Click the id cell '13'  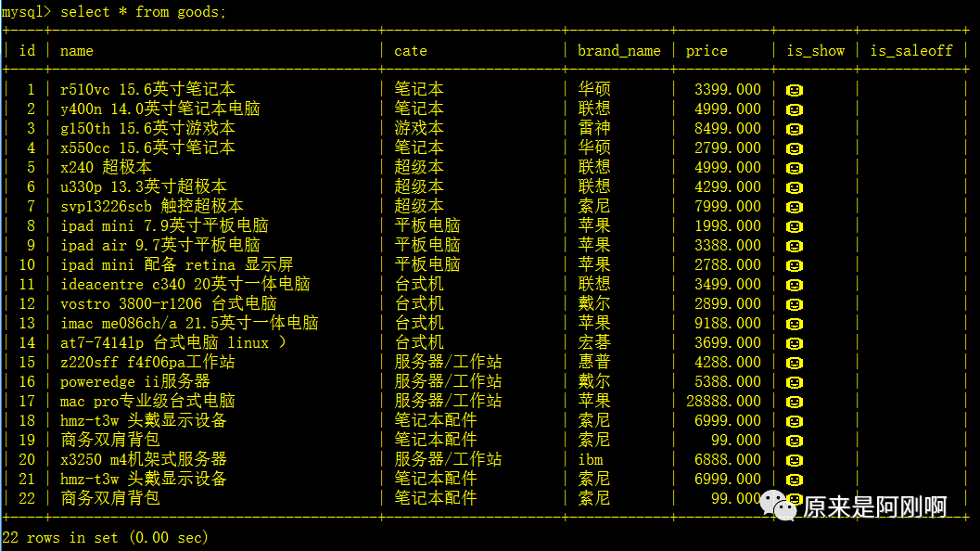click(27, 323)
